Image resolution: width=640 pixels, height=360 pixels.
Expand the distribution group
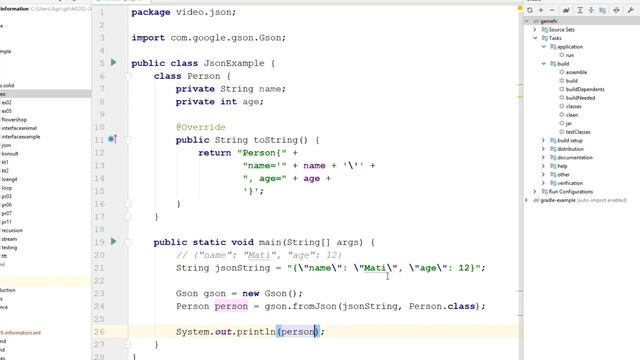(x=544, y=149)
